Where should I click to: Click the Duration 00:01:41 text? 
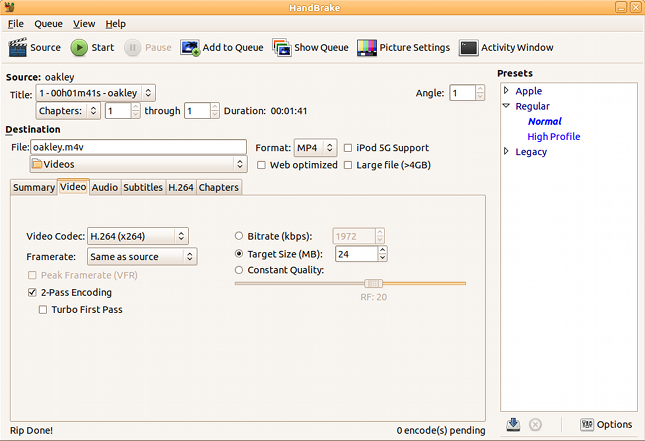pyautogui.click(x=265, y=111)
